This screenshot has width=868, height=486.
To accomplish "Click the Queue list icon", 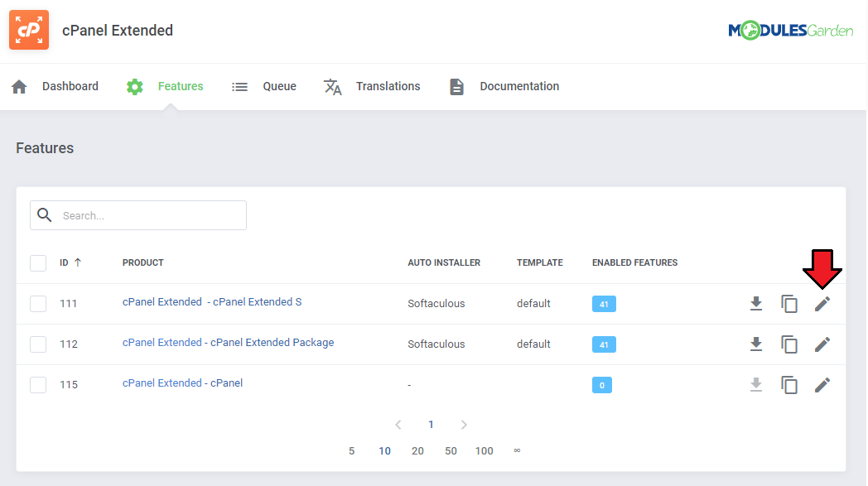I will [239, 87].
